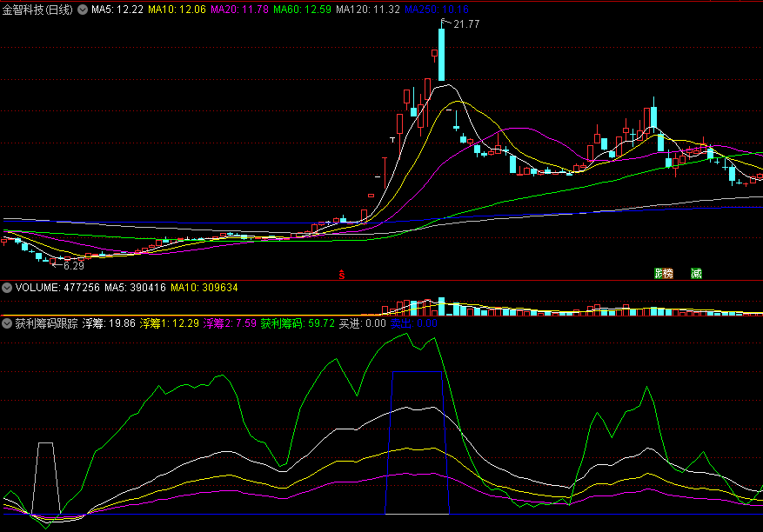Screen dimensions: 763x532
Task: Select the 浮筹: 19.86 value
Action: tap(109, 323)
